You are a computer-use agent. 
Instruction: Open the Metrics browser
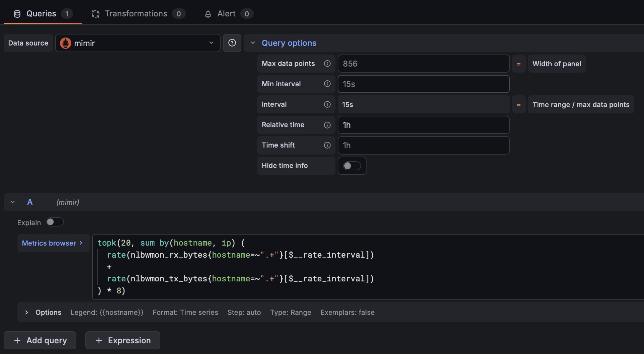point(53,243)
